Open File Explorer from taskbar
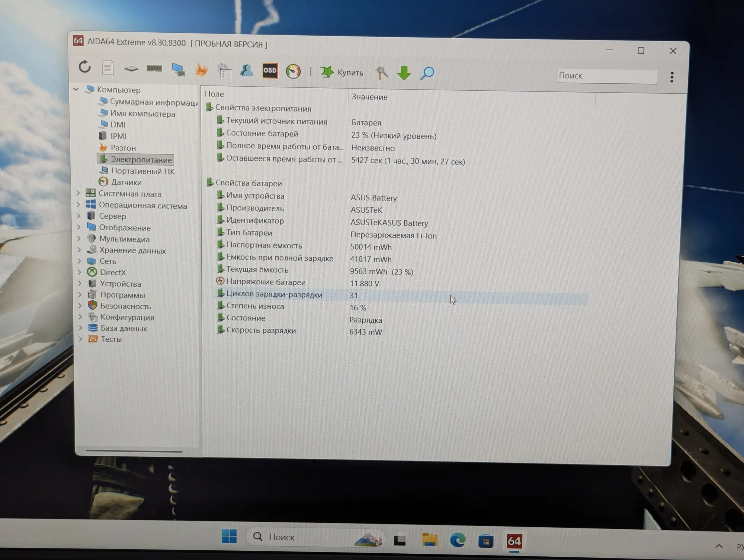Screen dimensions: 744x560 click(x=430, y=540)
